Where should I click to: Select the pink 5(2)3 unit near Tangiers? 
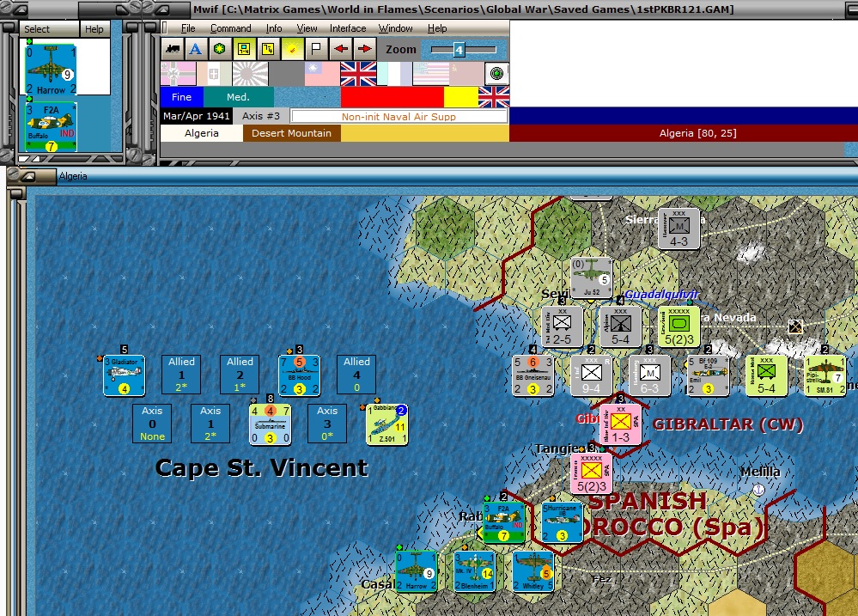[592, 473]
